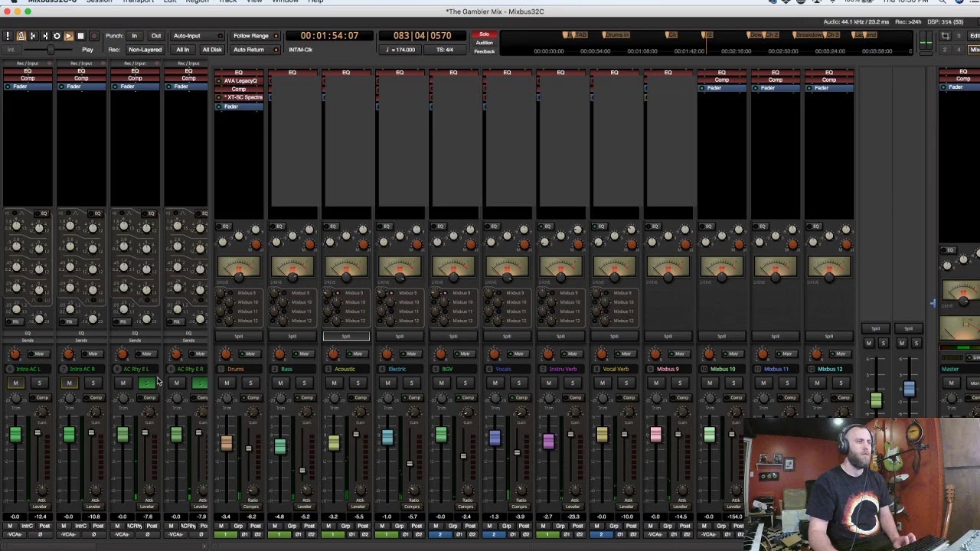Click the Drums mixbus name button
This screenshot has height=551, width=980.
tap(239, 370)
